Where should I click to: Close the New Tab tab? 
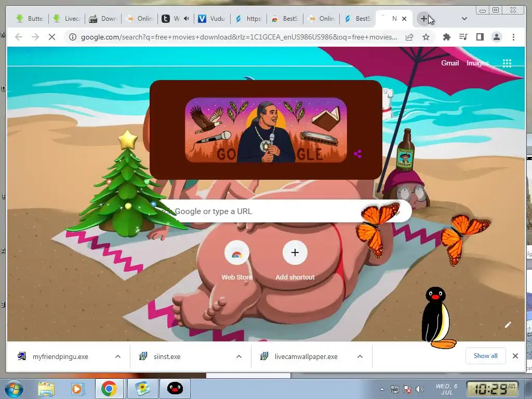coord(404,19)
